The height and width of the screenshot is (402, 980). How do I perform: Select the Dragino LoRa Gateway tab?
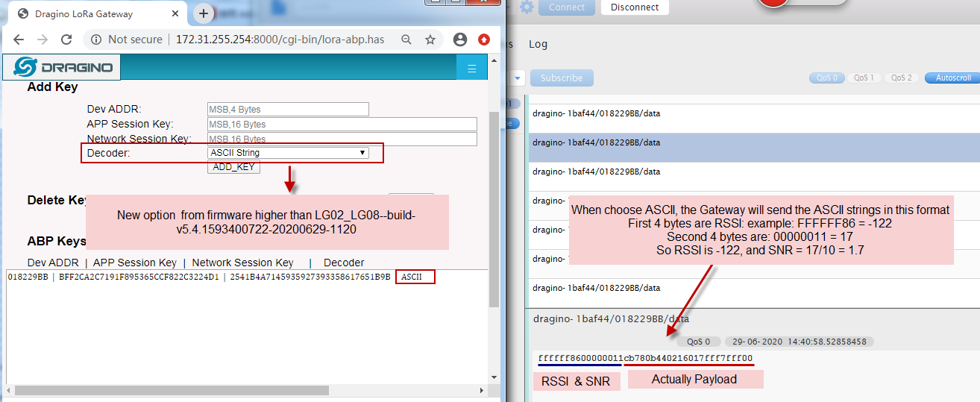pyautogui.click(x=99, y=13)
